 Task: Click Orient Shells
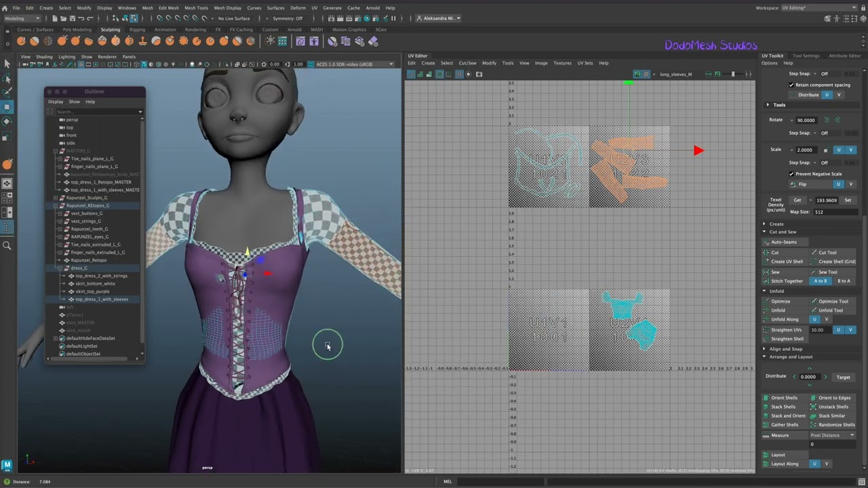pos(784,398)
